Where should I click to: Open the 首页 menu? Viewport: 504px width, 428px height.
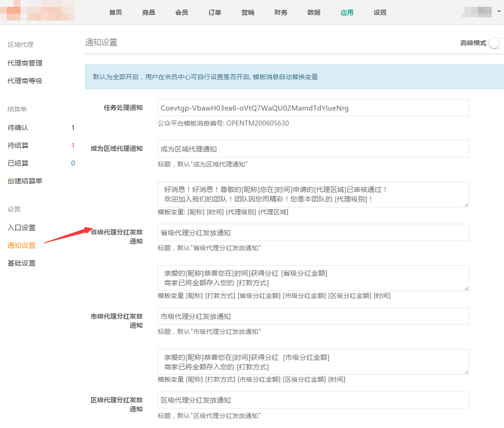click(x=116, y=12)
